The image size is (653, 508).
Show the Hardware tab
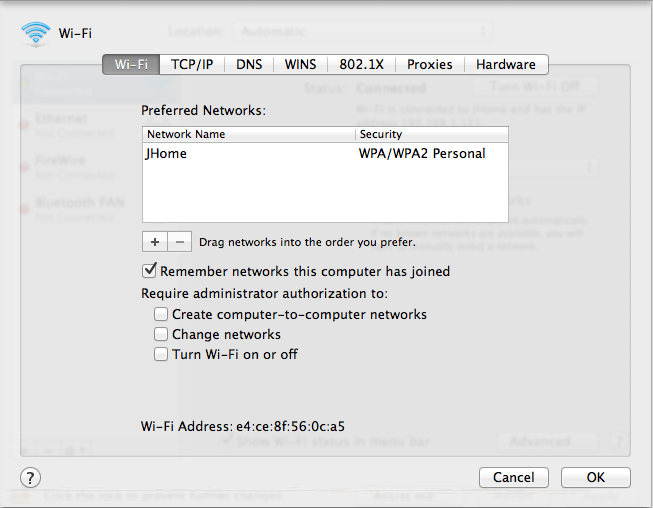point(506,65)
